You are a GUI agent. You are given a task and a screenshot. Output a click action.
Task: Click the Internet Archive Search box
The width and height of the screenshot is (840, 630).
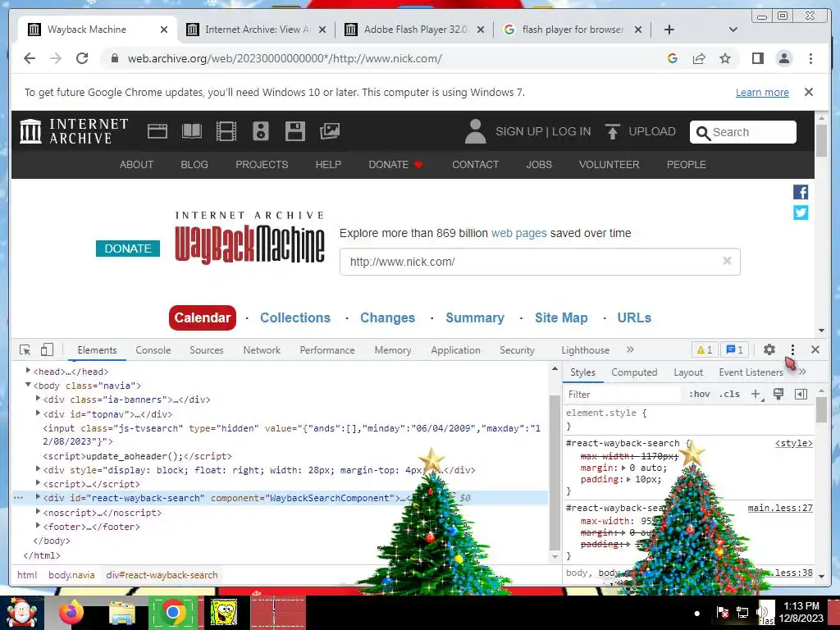click(743, 132)
